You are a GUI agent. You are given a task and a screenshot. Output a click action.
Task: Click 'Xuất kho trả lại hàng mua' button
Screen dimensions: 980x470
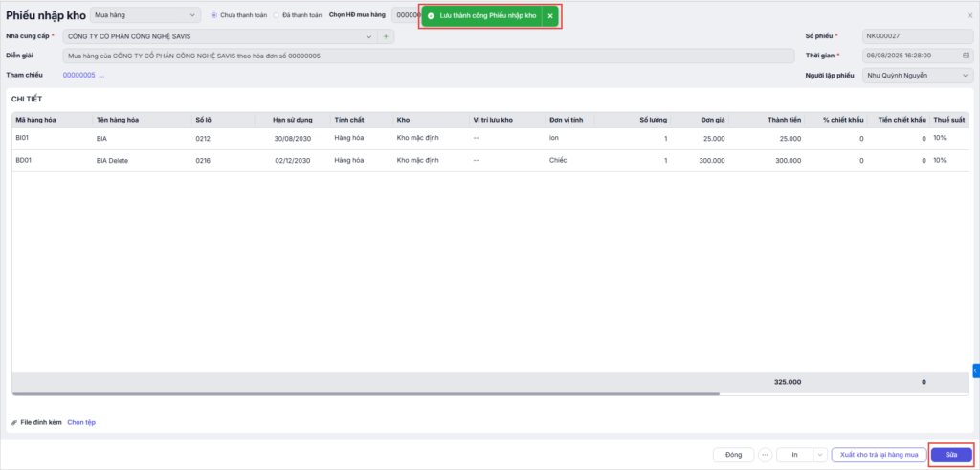879,455
